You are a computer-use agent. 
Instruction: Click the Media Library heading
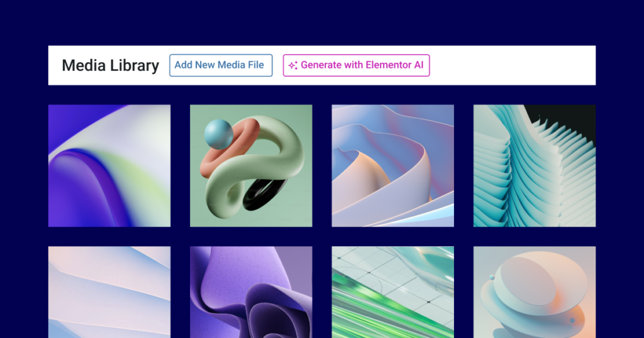[111, 65]
